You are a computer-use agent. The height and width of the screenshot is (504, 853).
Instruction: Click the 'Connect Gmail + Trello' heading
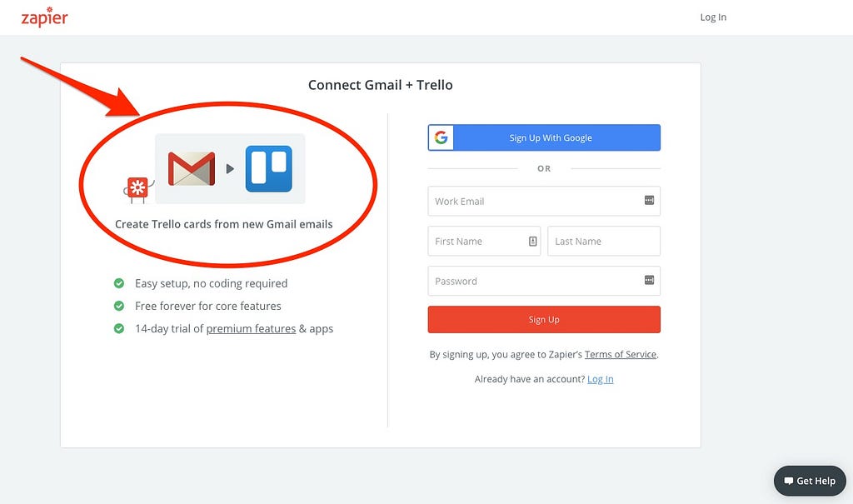tap(380, 85)
